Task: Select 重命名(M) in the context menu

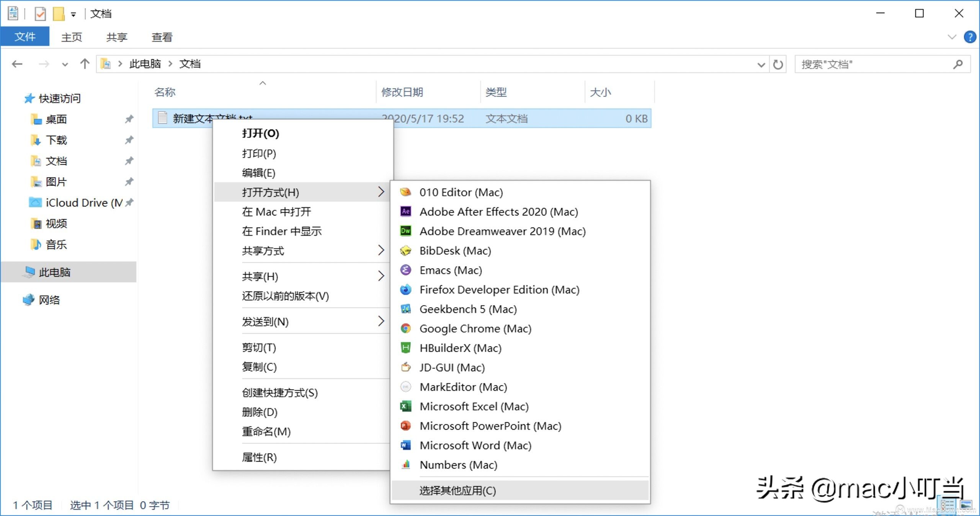Action: tap(267, 431)
